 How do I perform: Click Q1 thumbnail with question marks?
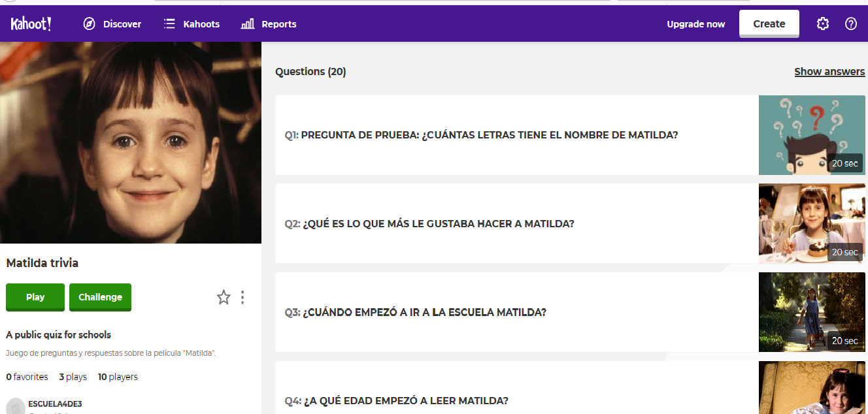pos(812,135)
